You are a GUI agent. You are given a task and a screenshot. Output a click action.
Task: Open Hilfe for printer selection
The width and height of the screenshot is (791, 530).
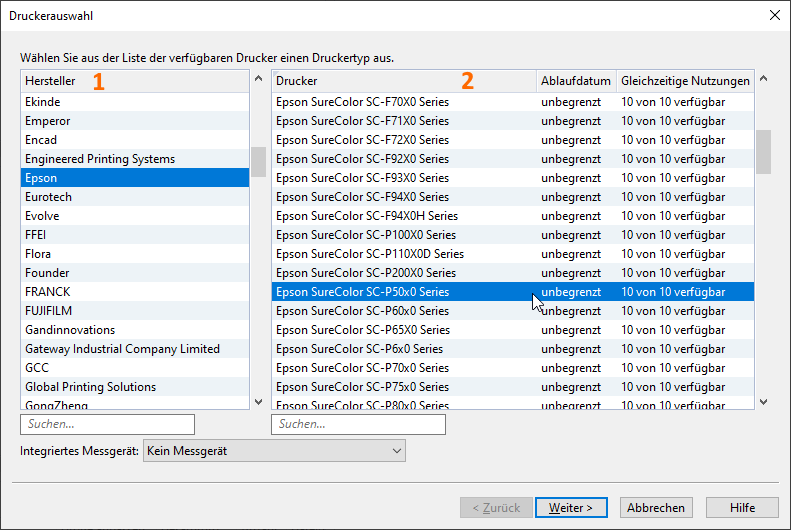742,508
